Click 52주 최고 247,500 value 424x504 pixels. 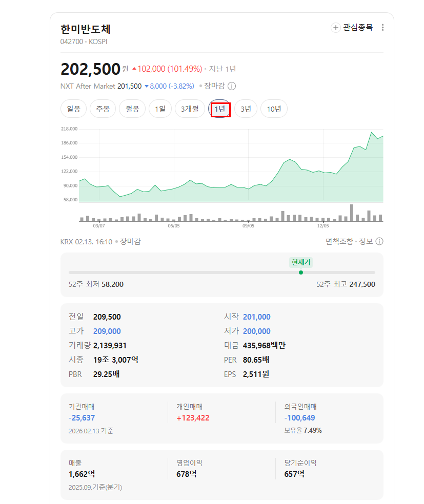pyautogui.click(x=362, y=284)
